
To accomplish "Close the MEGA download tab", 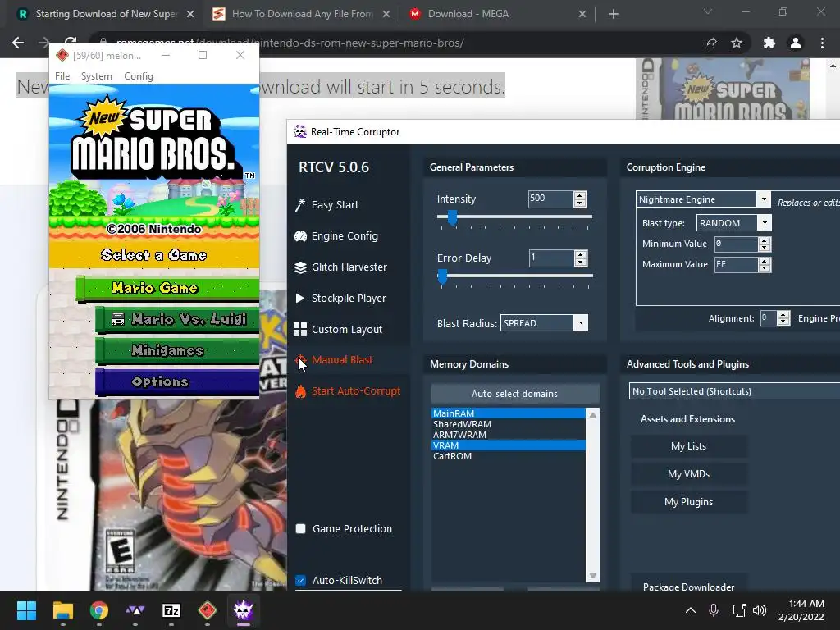I will tap(582, 15).
